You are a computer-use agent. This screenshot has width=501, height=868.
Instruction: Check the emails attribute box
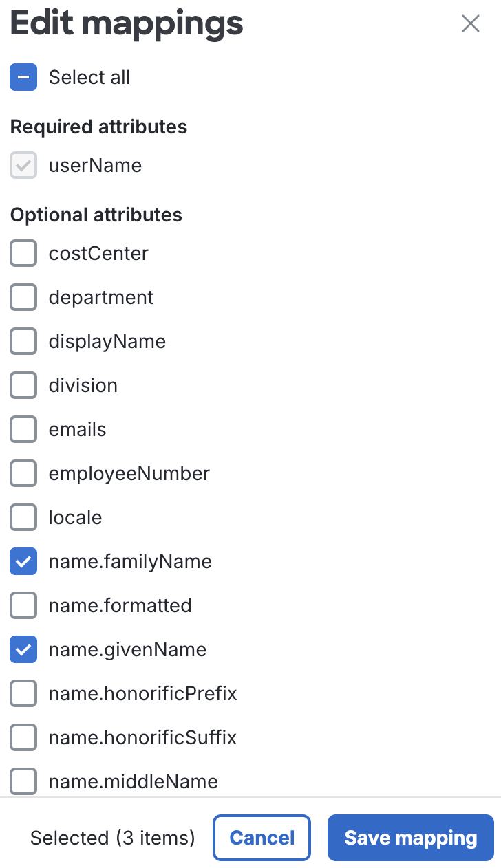[23, 430]
